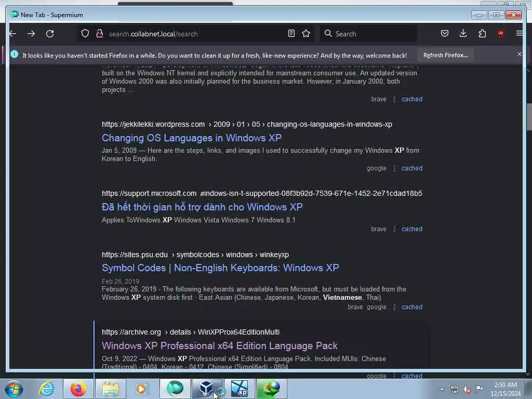Open Symbol Codes Non-English Keyboards result
Viewport: 532px width, 399px height.
pos(220,268)
